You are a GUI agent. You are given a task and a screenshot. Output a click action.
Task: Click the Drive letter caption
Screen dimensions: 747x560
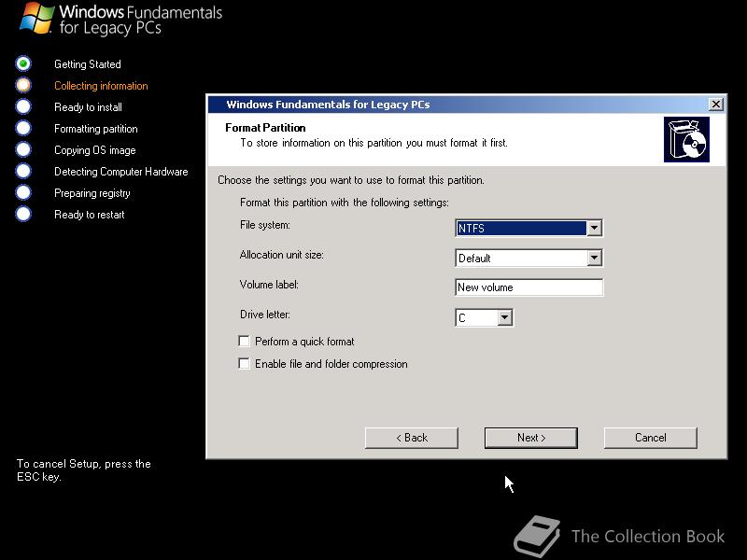pos(265,315)
